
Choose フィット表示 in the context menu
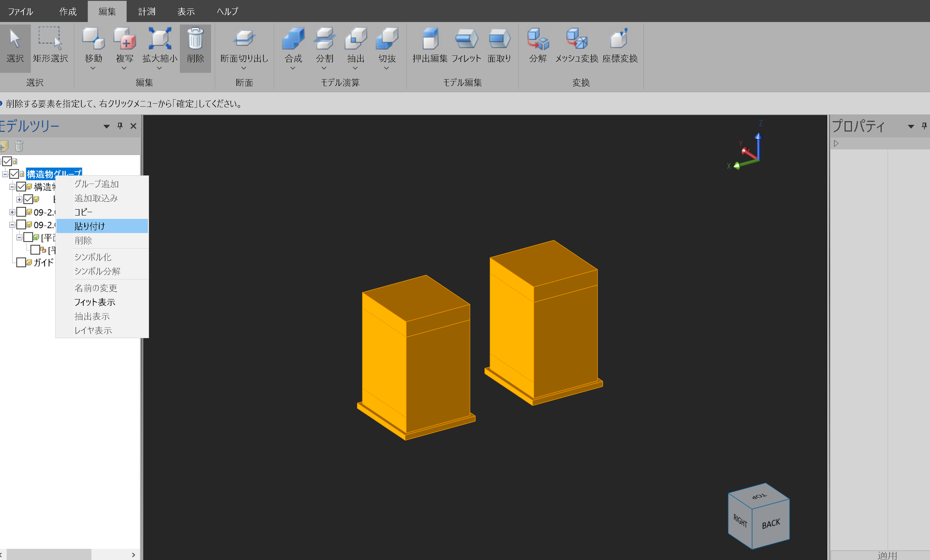[102, 302]
